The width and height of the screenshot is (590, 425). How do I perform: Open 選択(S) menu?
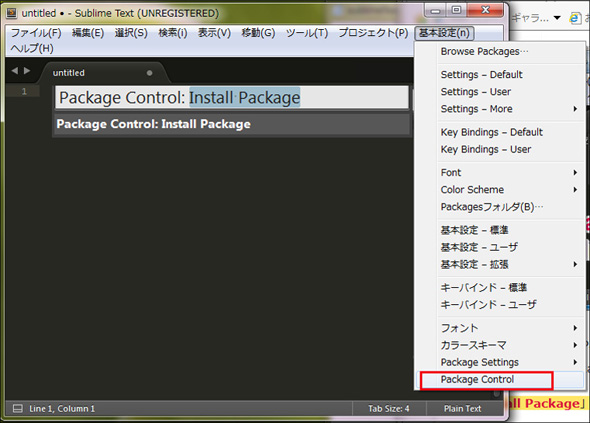point(131,33)
